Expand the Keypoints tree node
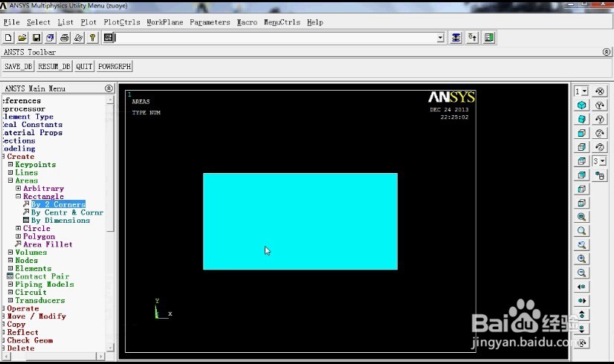This screenshot has width=614, height=364. point(10,164)
